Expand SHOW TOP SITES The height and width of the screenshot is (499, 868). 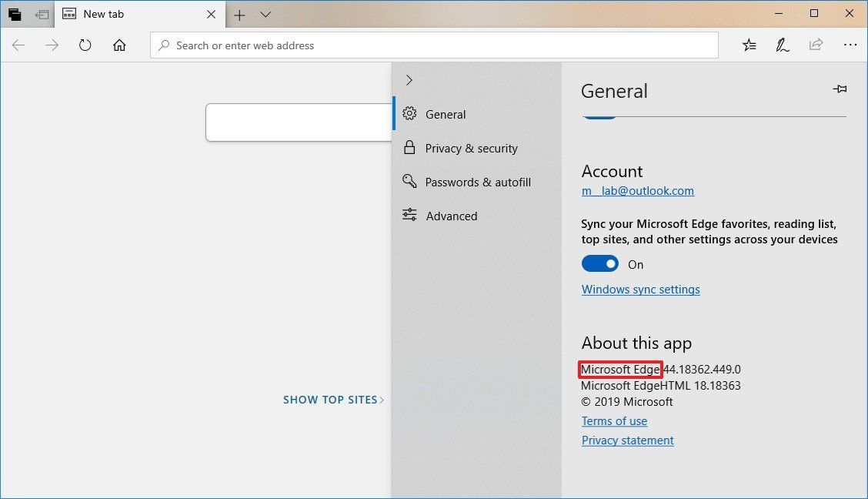point(333,399)
